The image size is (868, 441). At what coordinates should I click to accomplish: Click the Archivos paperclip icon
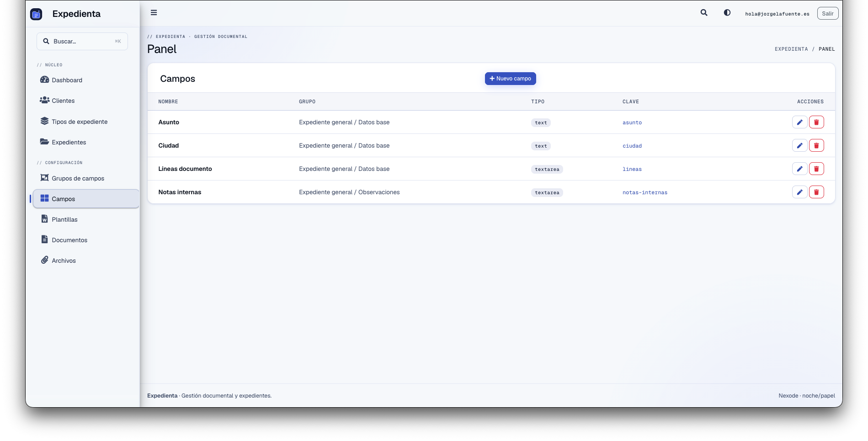pos(44,260)
